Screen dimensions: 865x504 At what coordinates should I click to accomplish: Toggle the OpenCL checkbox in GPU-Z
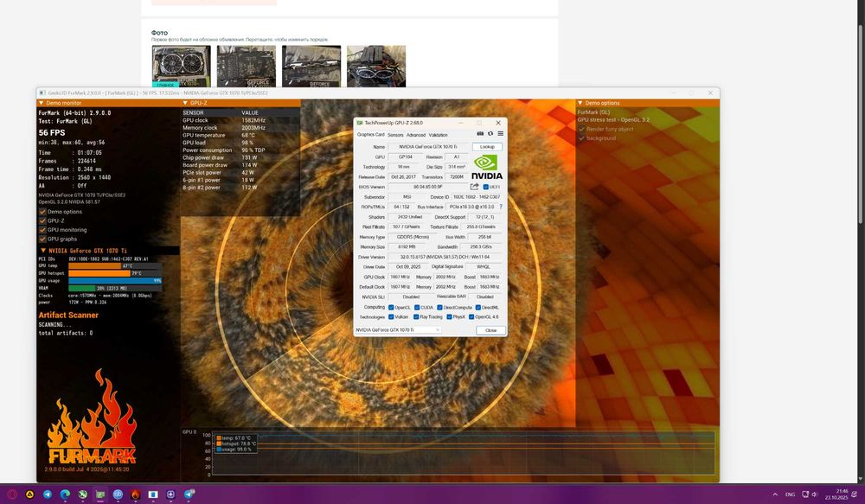391,308
